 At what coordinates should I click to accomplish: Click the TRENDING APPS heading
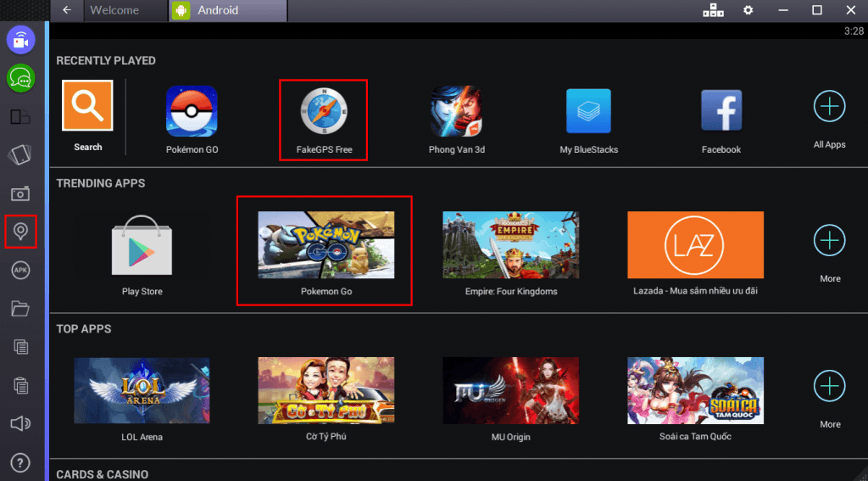[100, 183]
